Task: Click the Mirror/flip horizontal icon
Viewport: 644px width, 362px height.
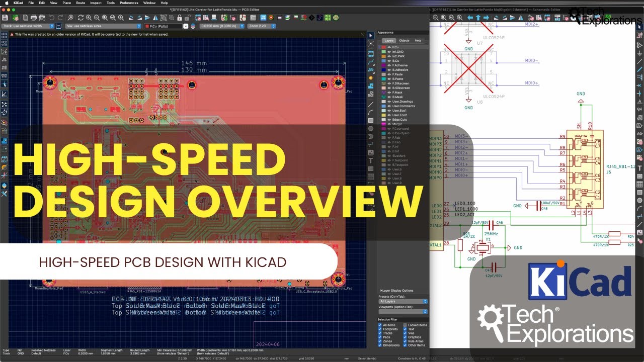Action: [155, 17]
